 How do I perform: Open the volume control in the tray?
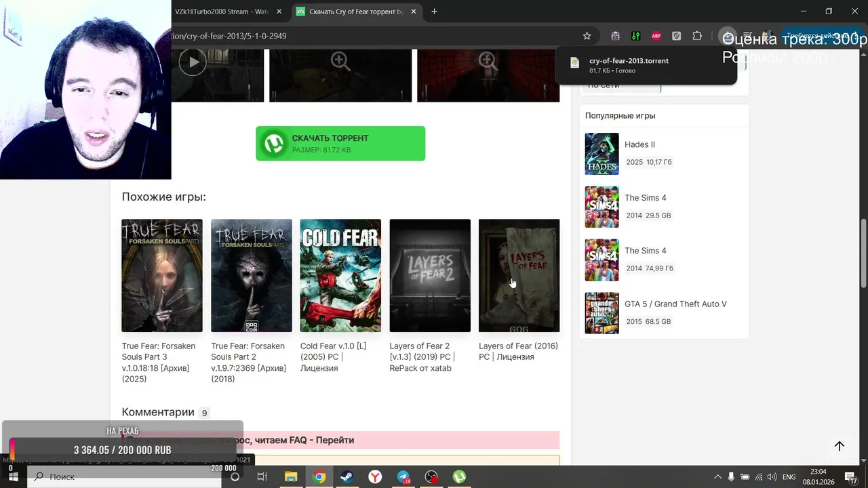point(772,477)
